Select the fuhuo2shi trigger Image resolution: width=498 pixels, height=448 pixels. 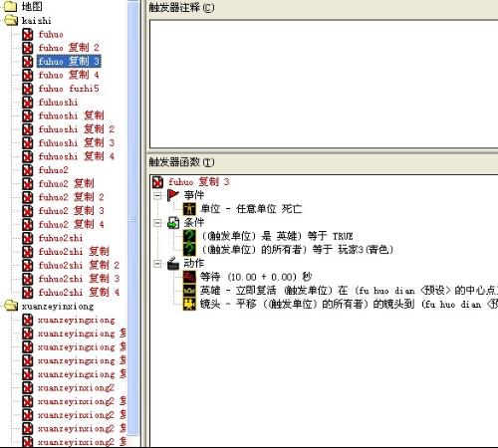pos(61,238)
